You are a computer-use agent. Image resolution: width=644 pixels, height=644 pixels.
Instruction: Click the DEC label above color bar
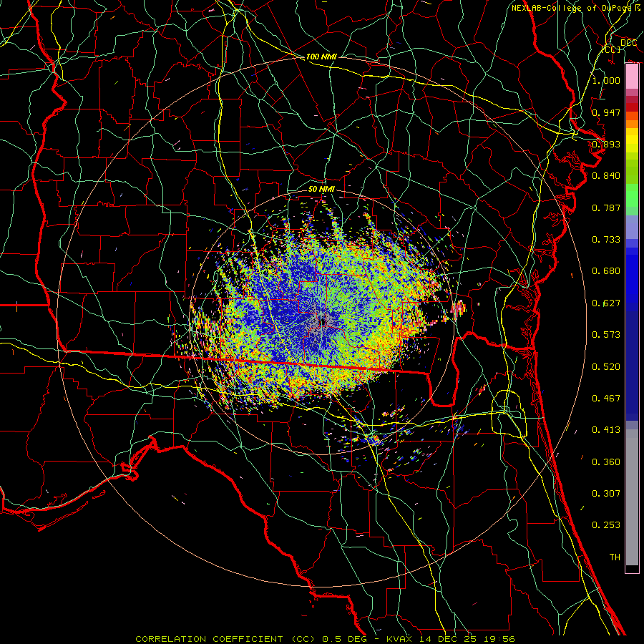628,42
